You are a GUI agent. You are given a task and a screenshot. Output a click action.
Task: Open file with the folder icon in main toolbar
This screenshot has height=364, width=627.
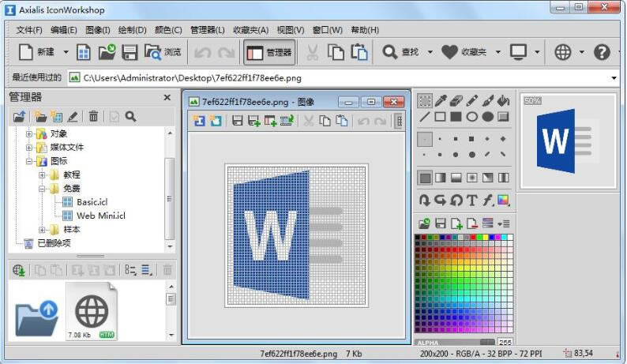(x=107, y=52)
